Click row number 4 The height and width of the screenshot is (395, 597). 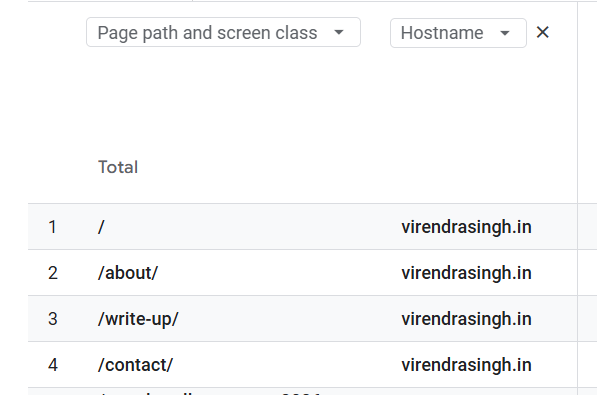tap(53, 365)
